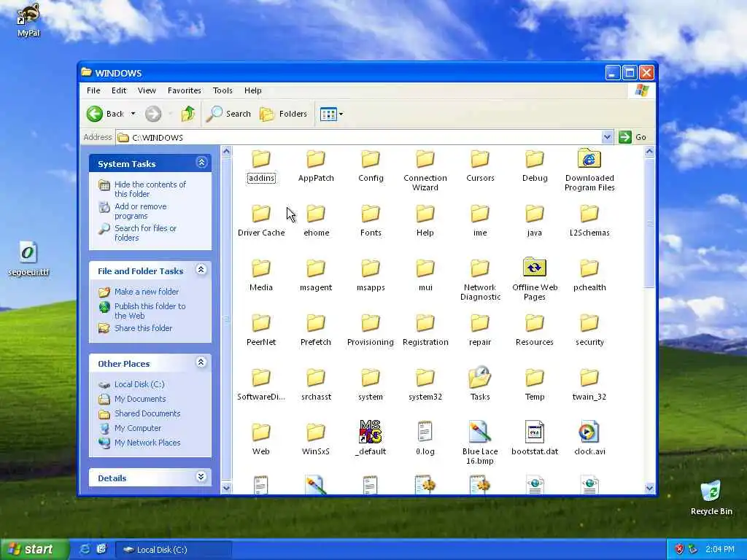Launch Internet Explorer from Quick Launch

85,549
